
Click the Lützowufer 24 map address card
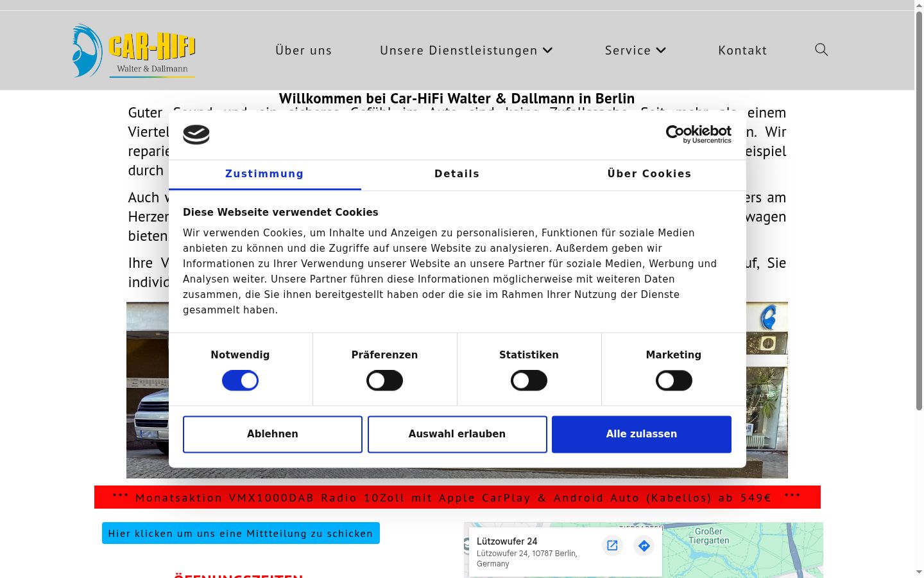565,552
